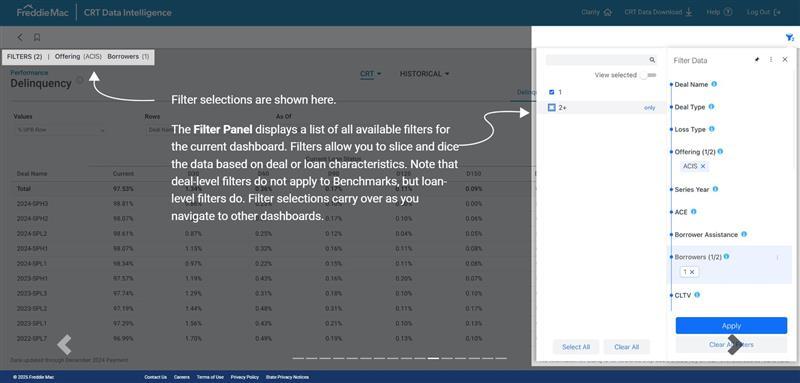Viewport: 800px width, 383px height.
Task: Click the Performance breadcrumb label
Action: [29, 72]
